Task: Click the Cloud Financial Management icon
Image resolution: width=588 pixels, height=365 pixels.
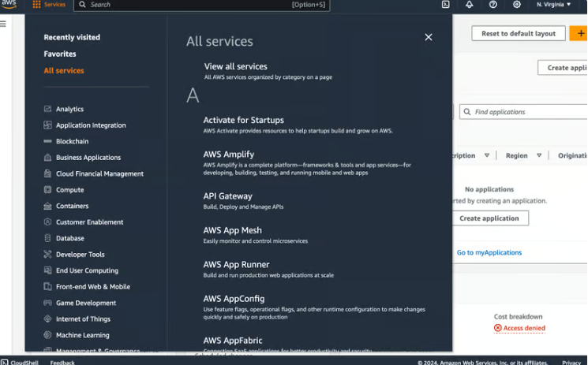Action: [47, 173]
